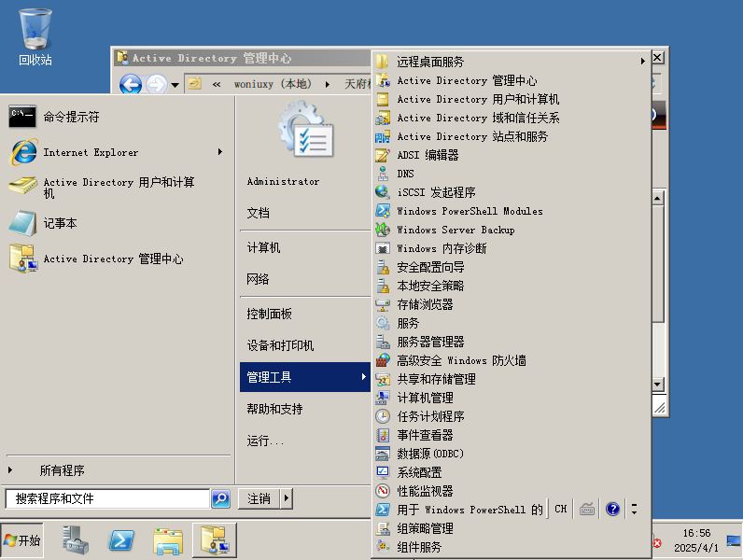Click the DNS icon in admin tools
Screen dimensions: 743x560
click(383, 174)
